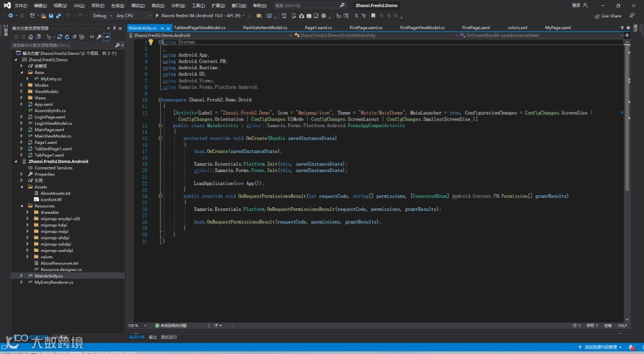Click the green Start debugging play icon
Viewport: 644px width, 354px height.
157,16
